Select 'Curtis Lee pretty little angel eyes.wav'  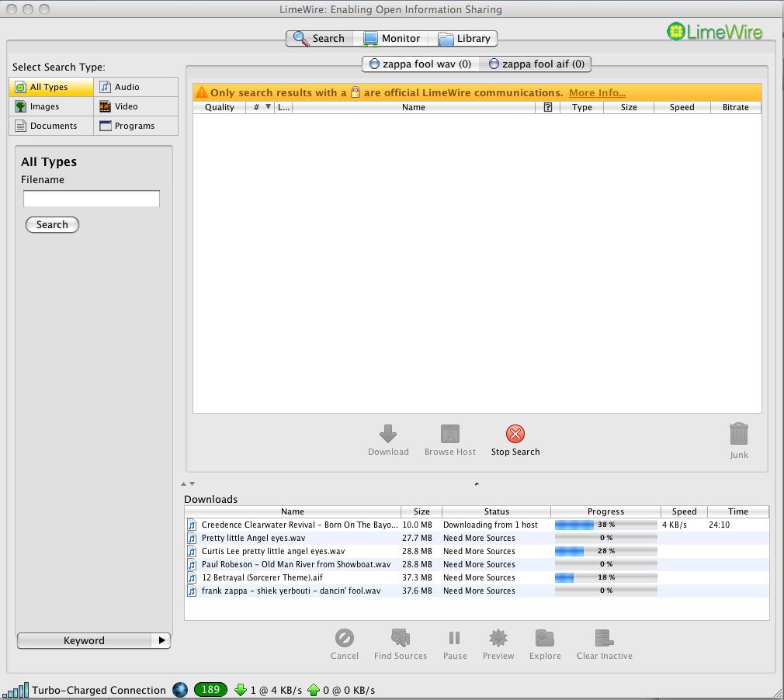point(477,551)
